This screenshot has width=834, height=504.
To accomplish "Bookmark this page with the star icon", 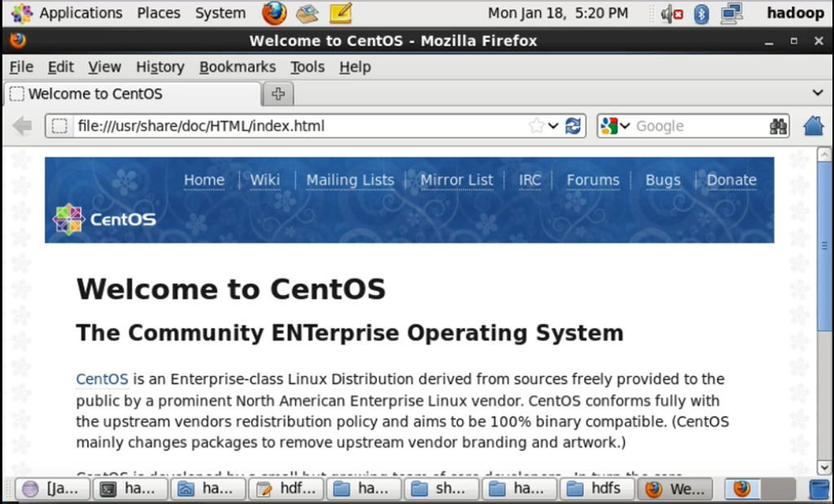I will [x=537, y=126].
